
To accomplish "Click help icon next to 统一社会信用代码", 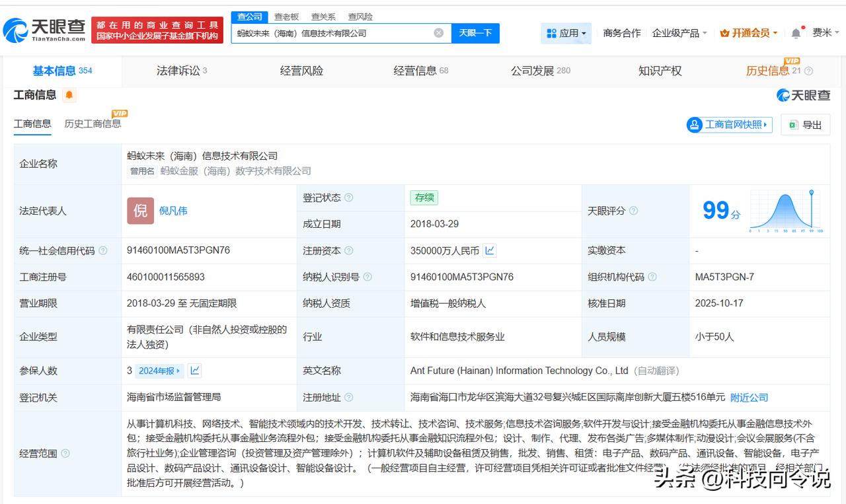I will (103, 251).
